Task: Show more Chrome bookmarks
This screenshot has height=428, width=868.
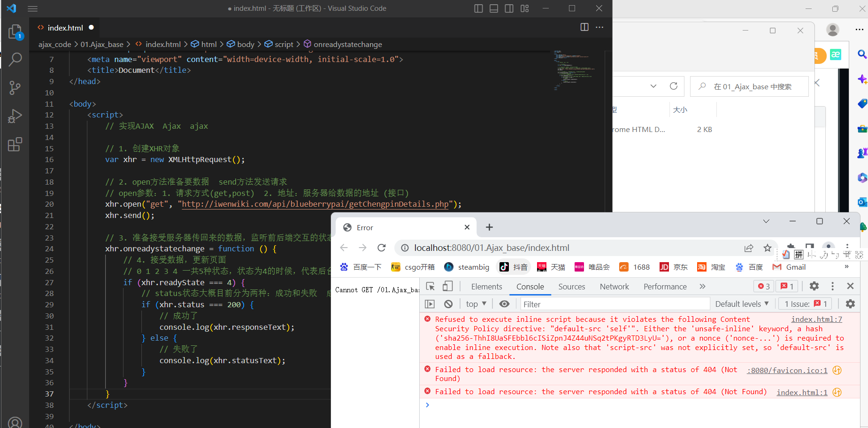Action: [x=846, y=267]
